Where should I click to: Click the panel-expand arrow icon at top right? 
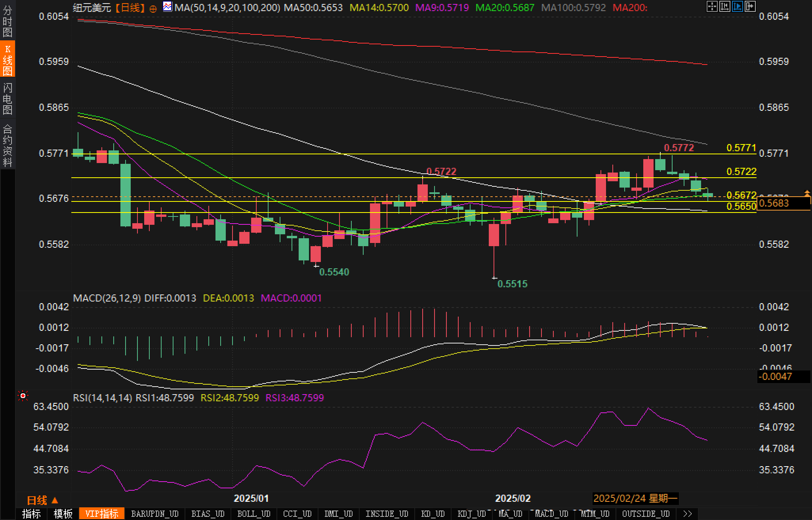(x=750, y=6)
